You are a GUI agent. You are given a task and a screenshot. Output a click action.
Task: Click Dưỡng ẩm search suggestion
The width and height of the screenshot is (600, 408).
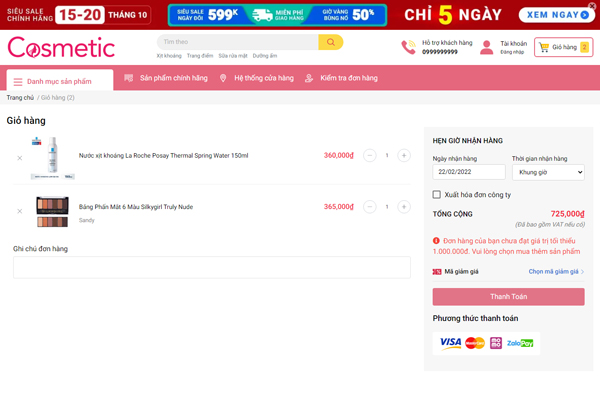pos(265,56)
